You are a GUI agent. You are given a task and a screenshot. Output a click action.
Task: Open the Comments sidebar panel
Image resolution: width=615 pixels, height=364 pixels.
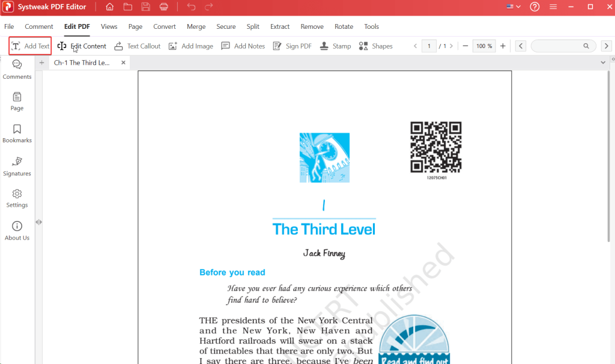tap(17, 70)
